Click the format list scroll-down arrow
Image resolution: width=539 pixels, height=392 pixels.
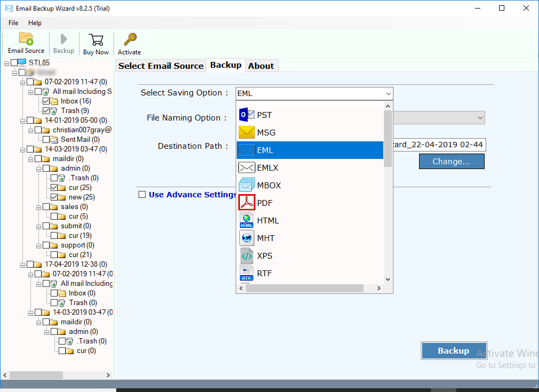coord(388,279)
